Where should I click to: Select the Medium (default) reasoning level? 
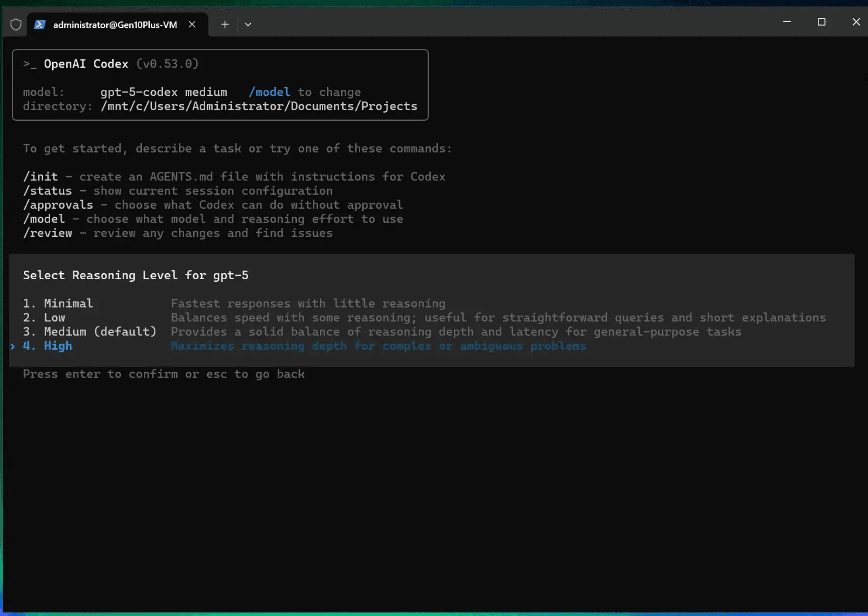(432, 331)
